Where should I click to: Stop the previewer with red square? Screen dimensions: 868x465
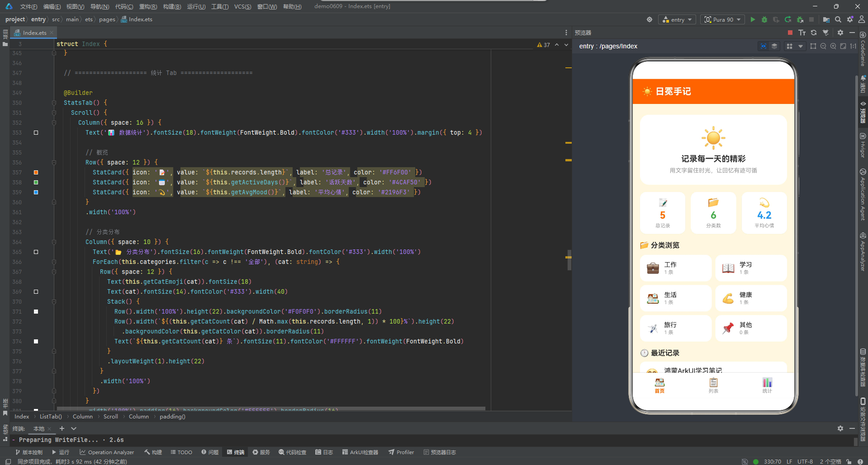(x=790, y=33)
